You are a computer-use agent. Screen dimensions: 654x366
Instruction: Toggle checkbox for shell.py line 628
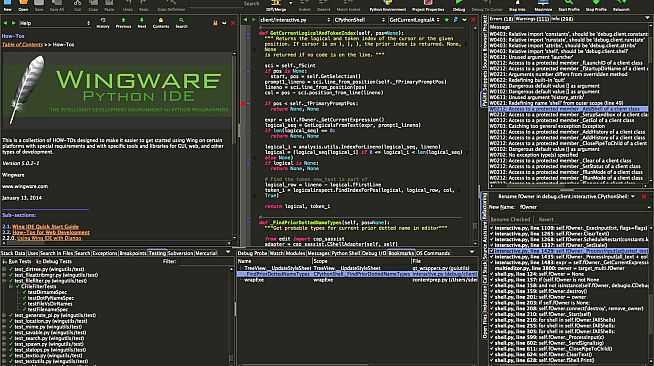click(491, 360)
